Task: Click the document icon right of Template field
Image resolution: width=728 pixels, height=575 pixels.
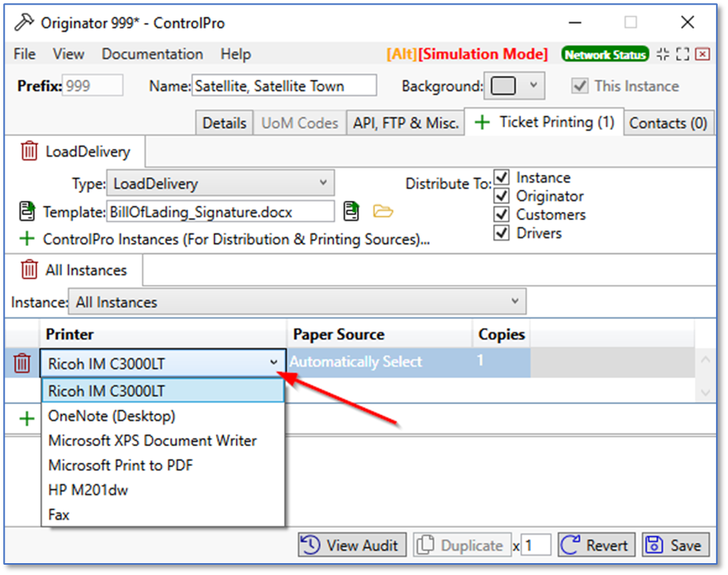Action: click(x=351, y=211)
